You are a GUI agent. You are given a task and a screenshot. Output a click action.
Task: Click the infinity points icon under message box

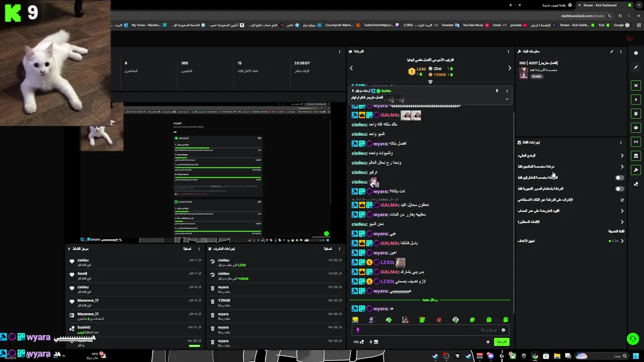(x=359, y=342)
